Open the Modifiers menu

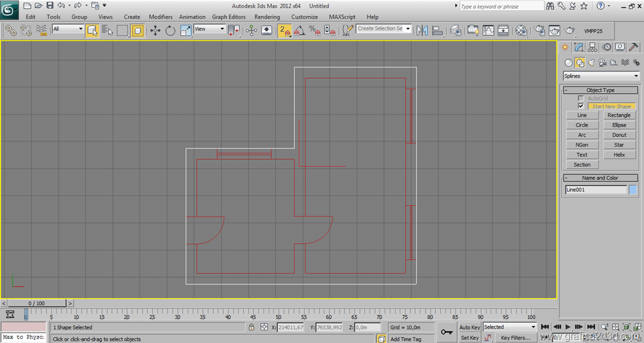coord(160,17)
